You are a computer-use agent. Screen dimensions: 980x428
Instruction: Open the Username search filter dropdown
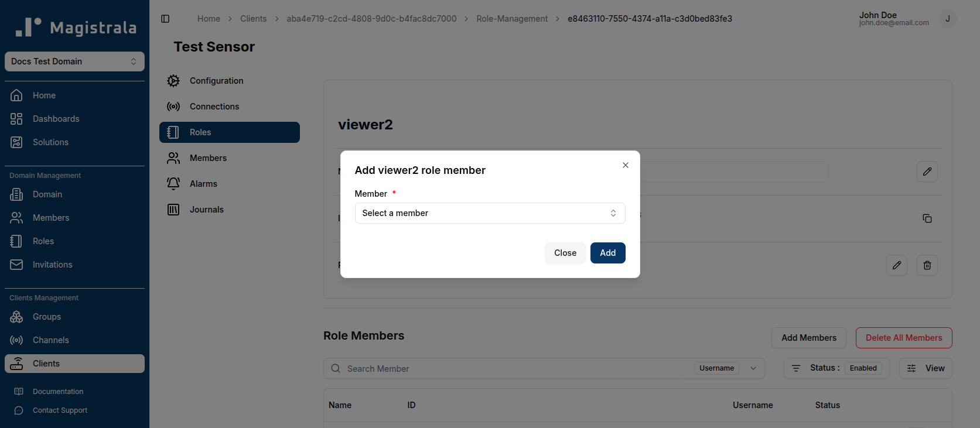pos(729,368)
